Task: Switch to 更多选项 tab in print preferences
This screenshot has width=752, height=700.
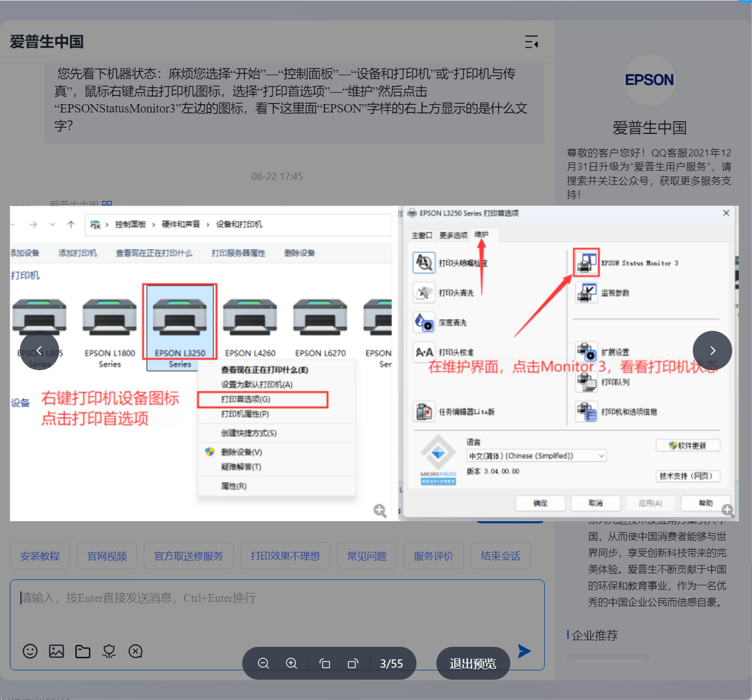Action: pos(453,235)
